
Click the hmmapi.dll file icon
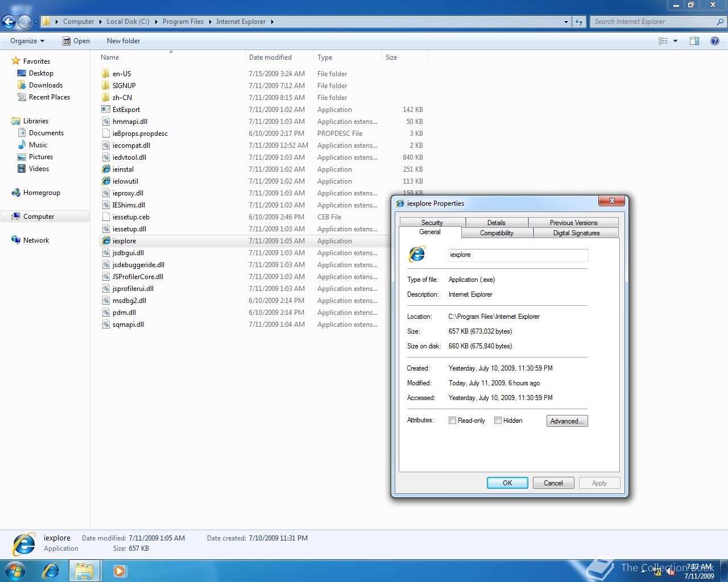[106, 122]
